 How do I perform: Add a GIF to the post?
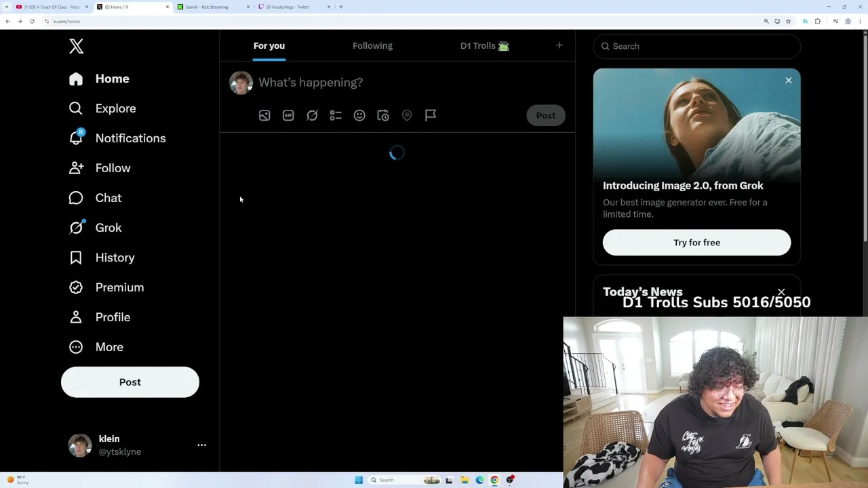pyautogui.click(x=288, y=115)
